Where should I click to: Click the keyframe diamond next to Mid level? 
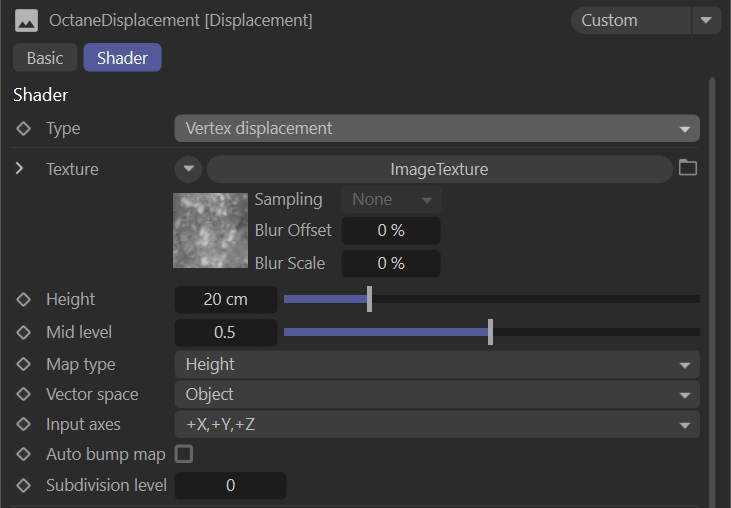click(x=23, y=332)
